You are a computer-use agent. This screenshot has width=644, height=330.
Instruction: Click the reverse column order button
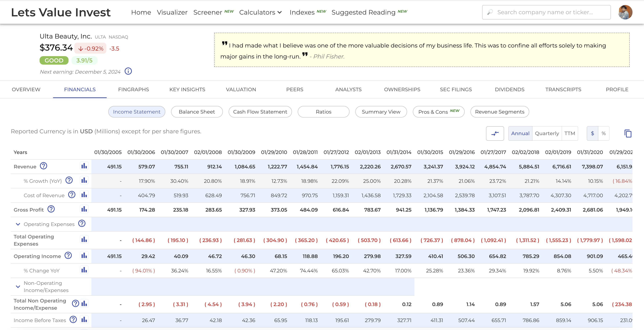click(495, 134)
